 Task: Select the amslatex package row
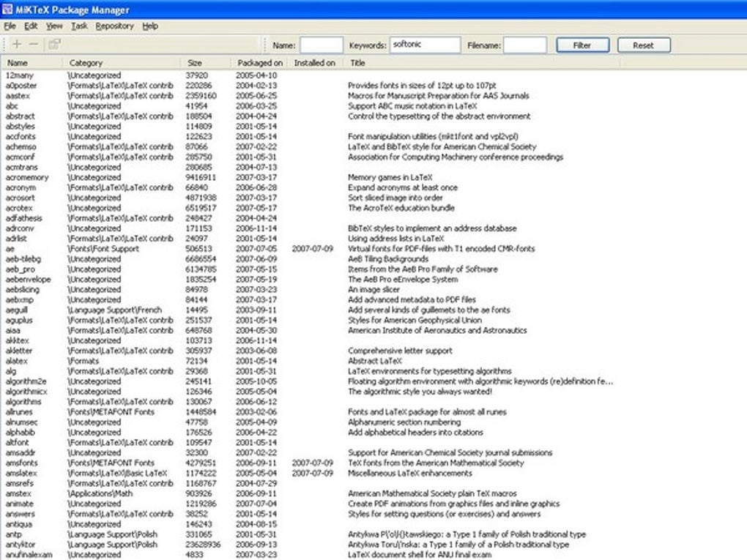(x=310, y=474)
